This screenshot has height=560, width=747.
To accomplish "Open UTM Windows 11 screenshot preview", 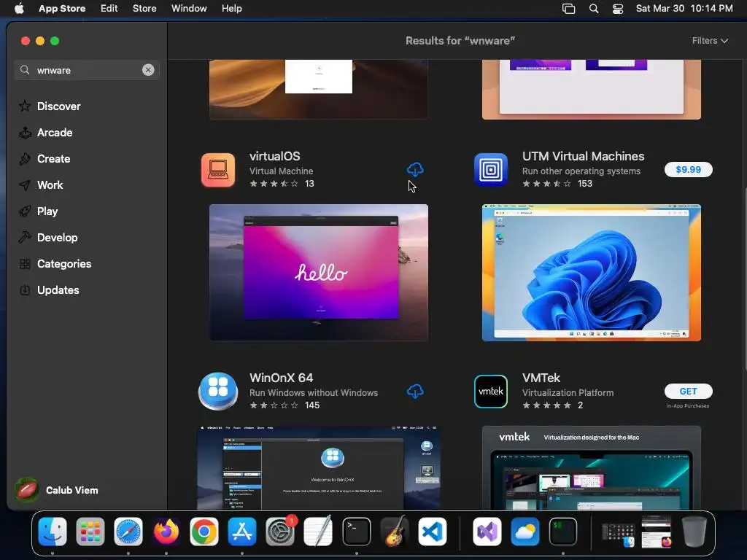I will [x=591, y=273].
